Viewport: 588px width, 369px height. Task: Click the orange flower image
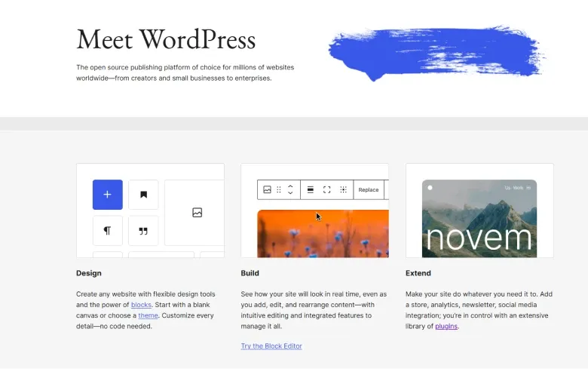point(323,233)
